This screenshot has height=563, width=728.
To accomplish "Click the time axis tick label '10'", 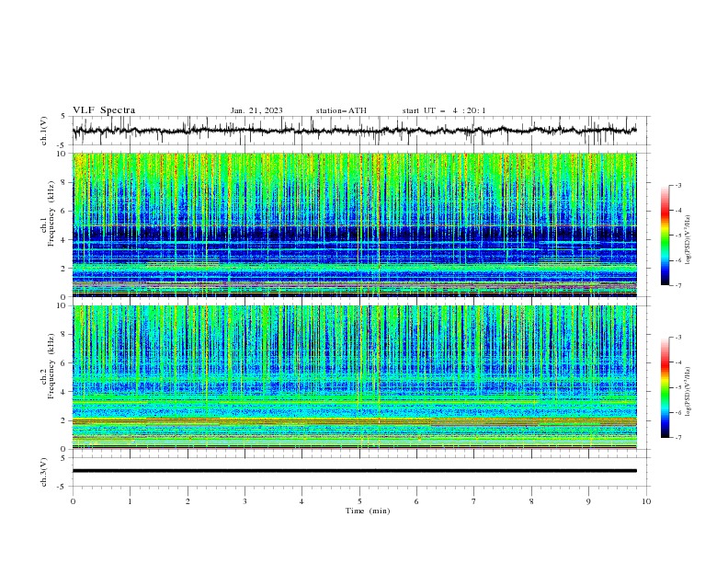I will click(646, 501).
